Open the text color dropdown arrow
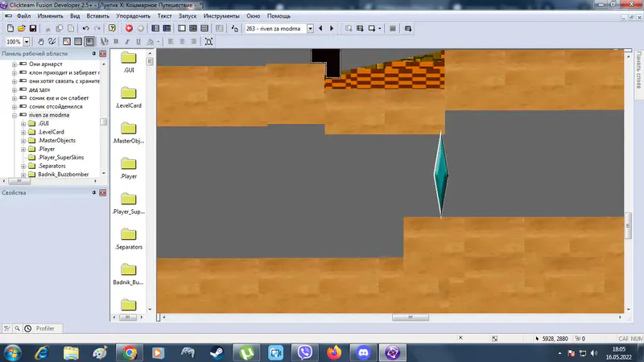Viewport: 644px width, 362px height. tap(158, 42)
